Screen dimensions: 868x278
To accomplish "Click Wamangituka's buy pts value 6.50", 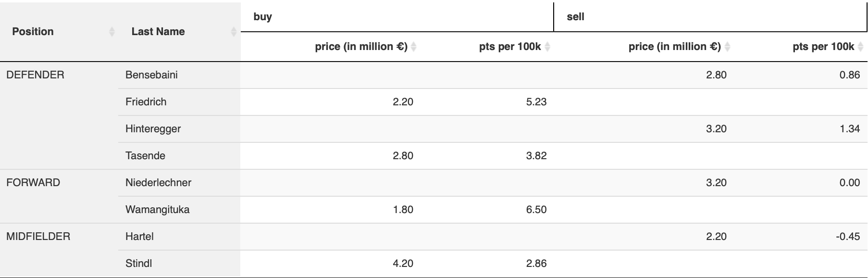I will [536, 210].
